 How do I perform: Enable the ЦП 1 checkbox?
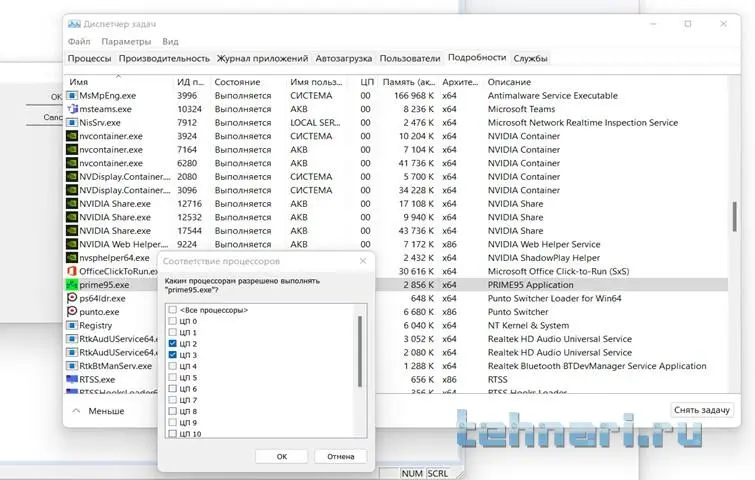172,332
